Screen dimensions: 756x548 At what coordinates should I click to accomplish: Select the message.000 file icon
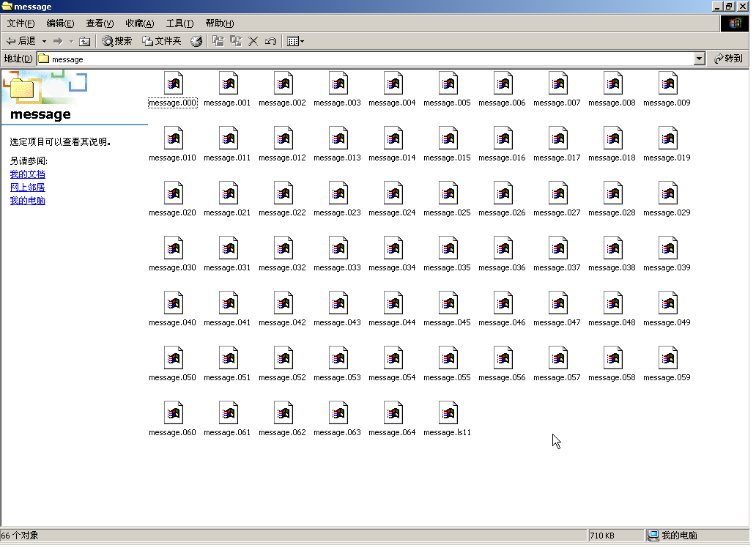[173, 84]
